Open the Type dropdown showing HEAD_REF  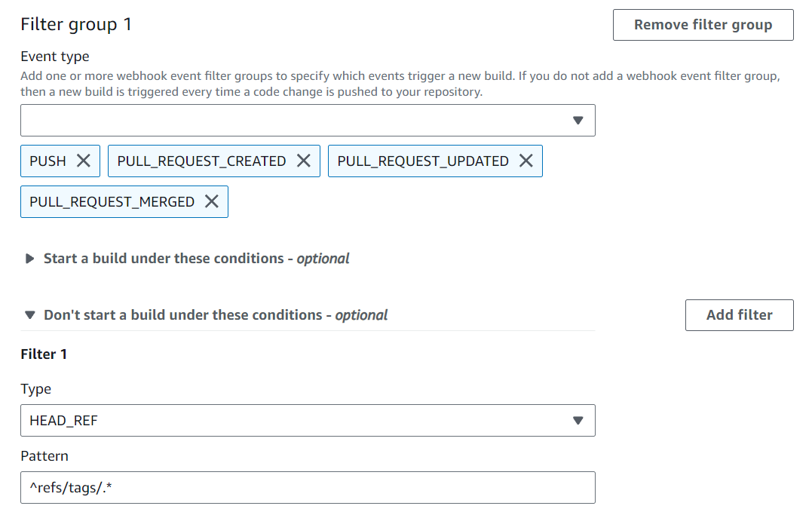pos(307,420)
